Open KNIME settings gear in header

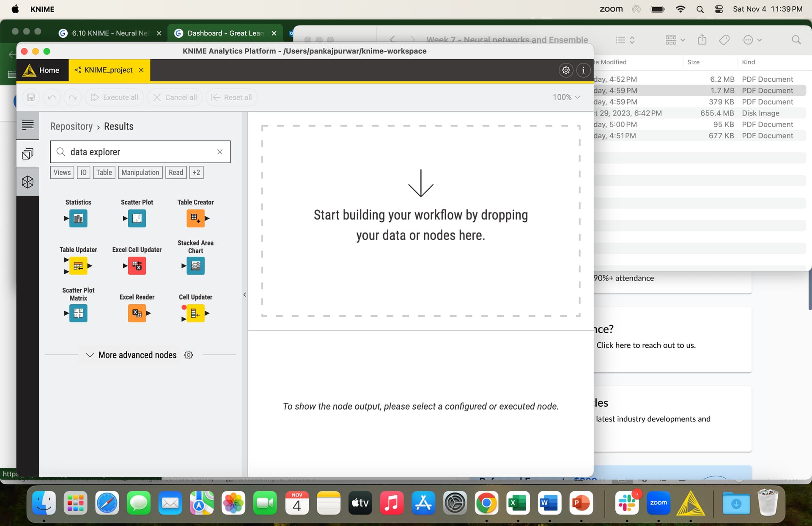[566, 70]
